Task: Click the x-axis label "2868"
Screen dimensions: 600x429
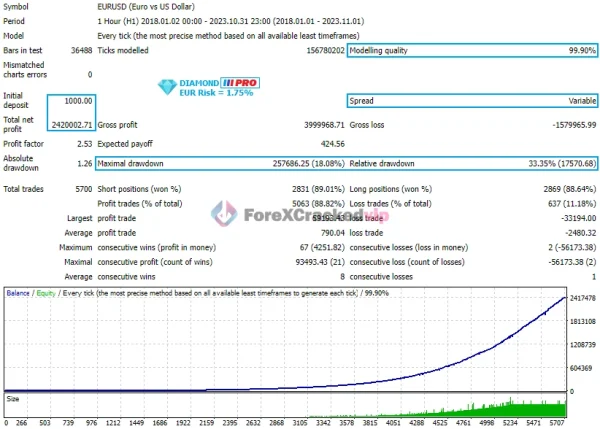Action: (x=276, y=423)
